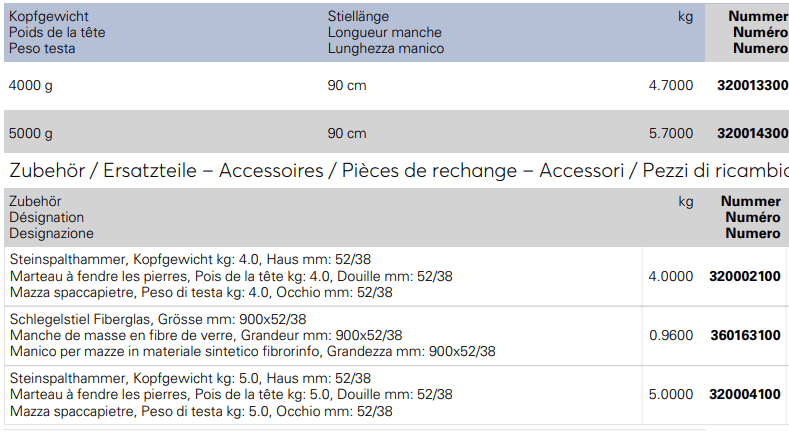
Task: Click the Zubehör Désignation column header
Action: pyautogui.click(x=51, y=217)
